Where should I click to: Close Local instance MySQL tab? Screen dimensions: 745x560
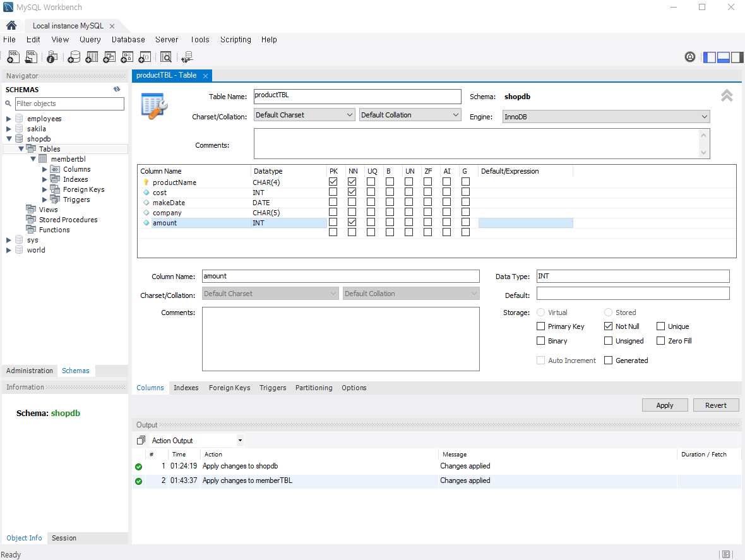112,26
